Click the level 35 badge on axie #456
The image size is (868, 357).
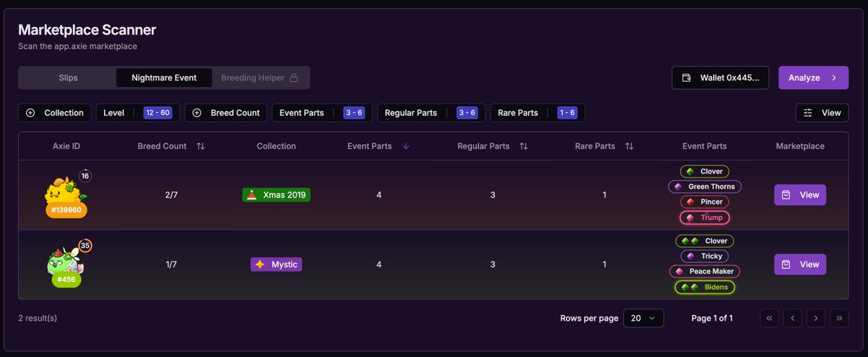click(85, 245)
